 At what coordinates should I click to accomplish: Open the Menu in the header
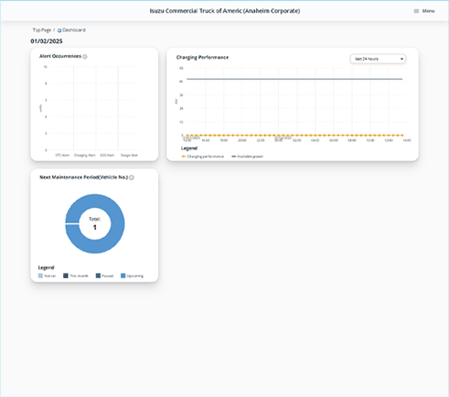pos(424,11)
